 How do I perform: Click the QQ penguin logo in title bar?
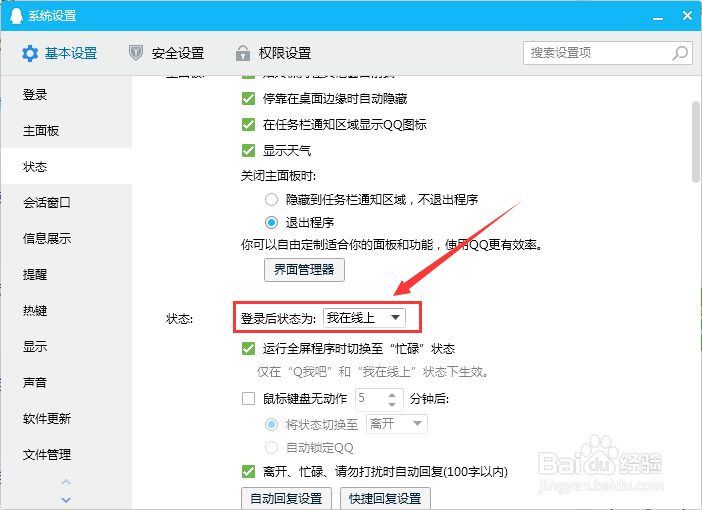[x=16, y=16]
